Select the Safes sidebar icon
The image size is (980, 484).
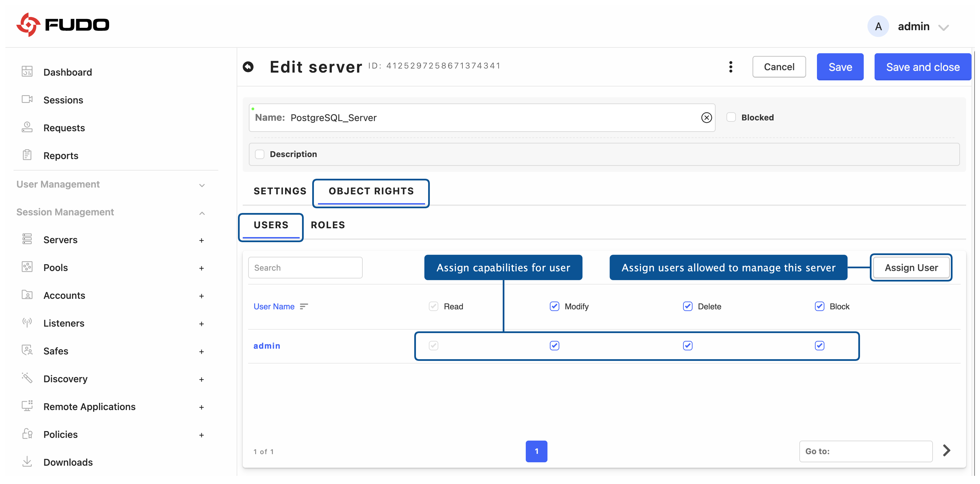(x=27, y=350)
